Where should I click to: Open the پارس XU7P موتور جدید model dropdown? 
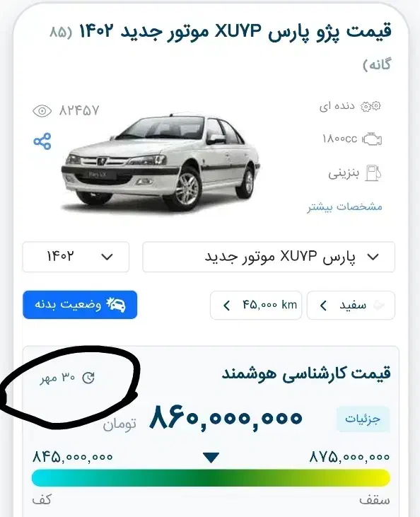tap(269, 257)
